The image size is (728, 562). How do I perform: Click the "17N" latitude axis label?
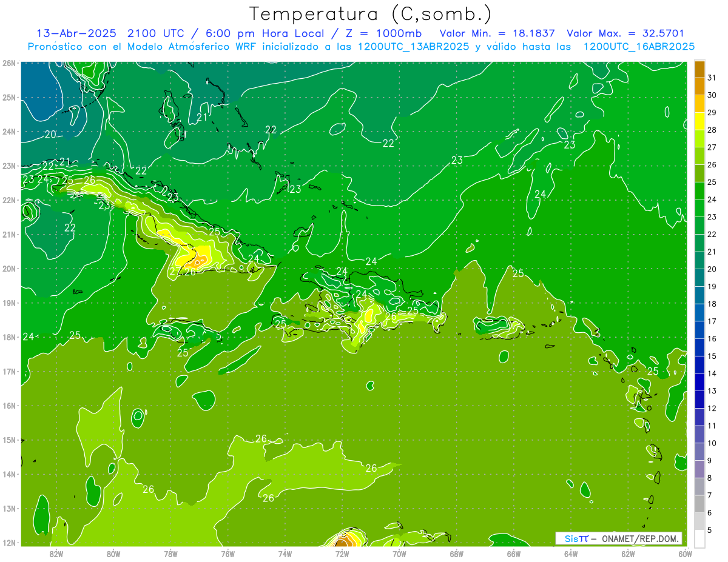coord(8,371)
